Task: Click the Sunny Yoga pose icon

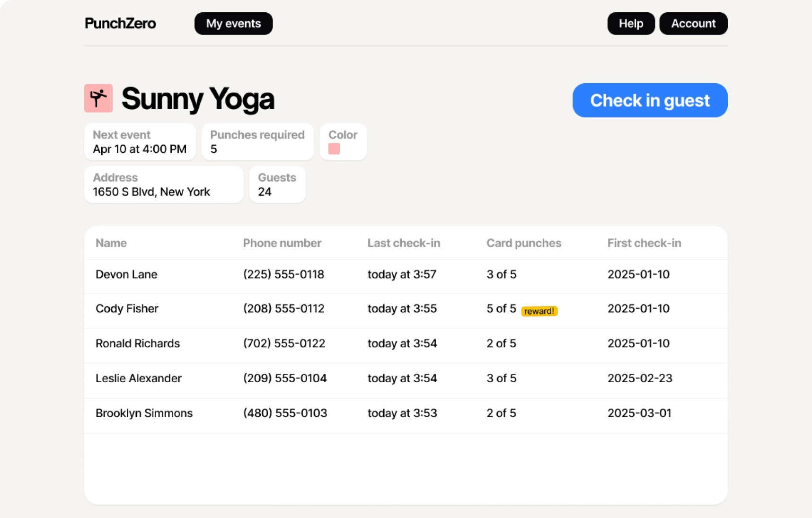Action: (98, 98)
